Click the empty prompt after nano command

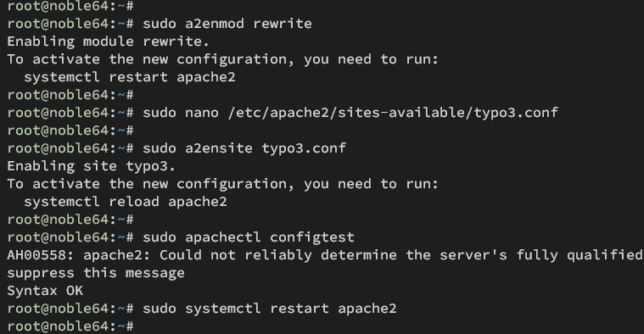point(70,131)
